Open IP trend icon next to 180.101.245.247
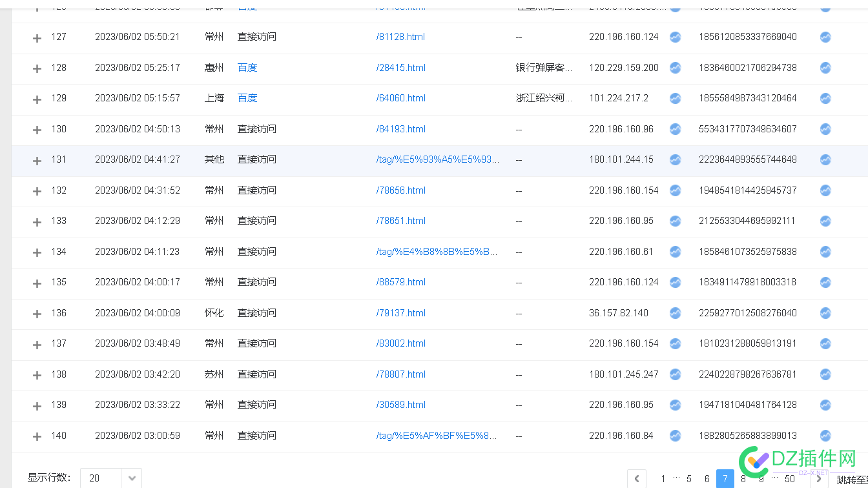This screenshot has height=488, width=868. (x=675, y=374)
